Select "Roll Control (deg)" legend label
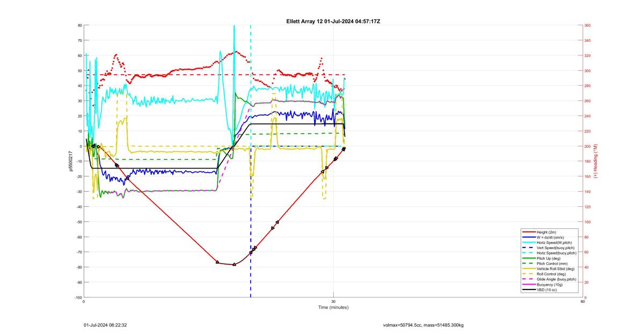The height and width of the screenshot is (334, 644). click(x=552, y=274)
